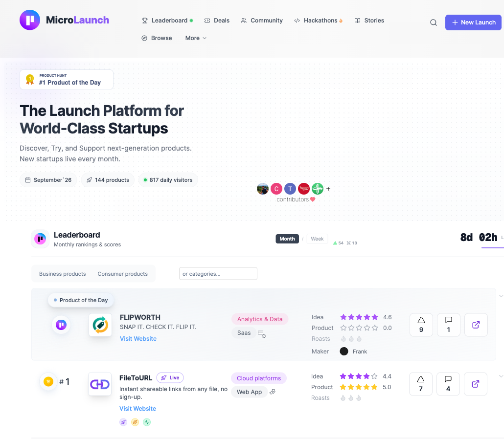Click the FLIPWORTH product logo
The width and height of the screenshot is (504, 440).
point(100,325)
